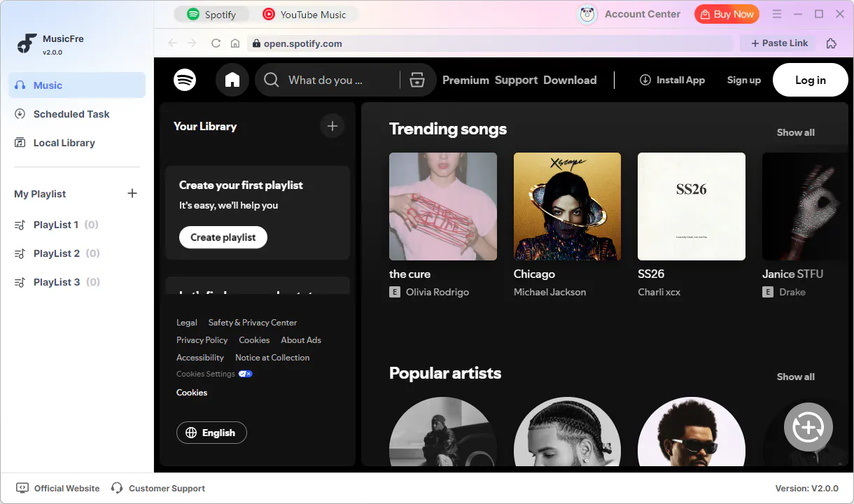Click the Browse icon in search bar
Image resolution: width=854 pixels, height=504 pixels.
pos(417,80)
